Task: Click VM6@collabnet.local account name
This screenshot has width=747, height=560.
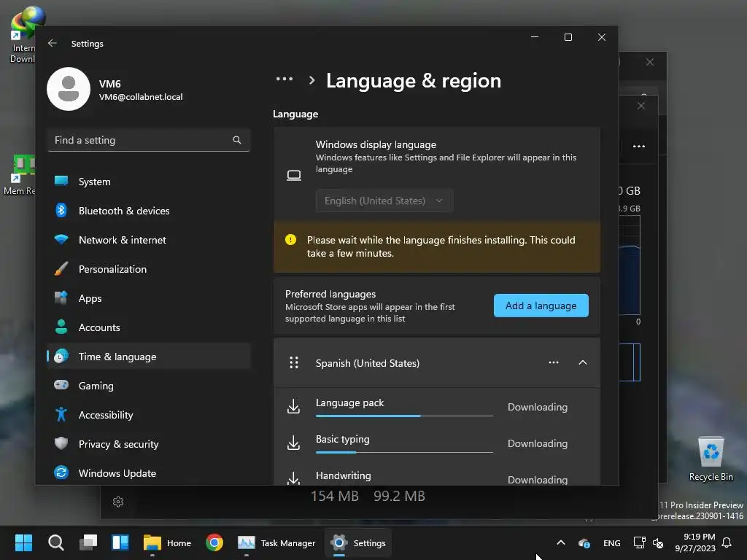Action: click(x=141, y=97)
